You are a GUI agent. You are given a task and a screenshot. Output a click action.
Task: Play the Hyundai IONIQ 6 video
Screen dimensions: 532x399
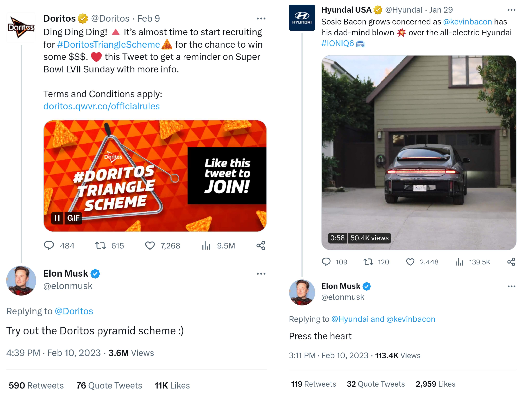point(419,152)
